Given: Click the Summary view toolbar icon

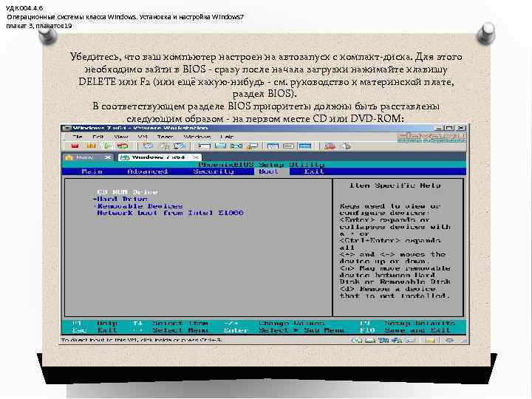Looking at the screenshot, I should pos(273,146).
